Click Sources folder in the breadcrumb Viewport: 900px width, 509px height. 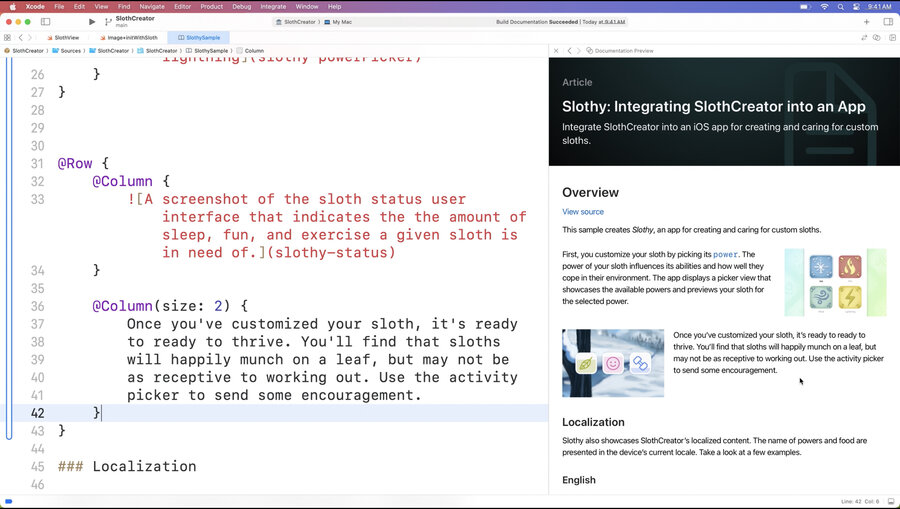[67, 50]
